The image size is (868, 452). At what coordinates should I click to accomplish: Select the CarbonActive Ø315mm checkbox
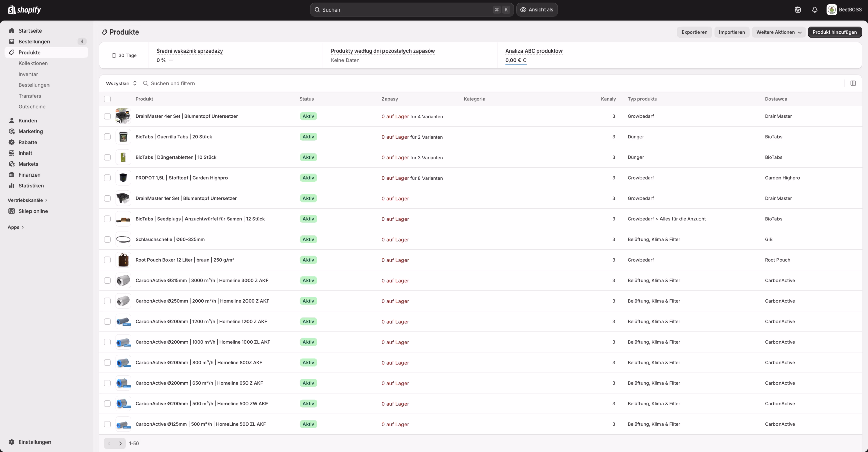pyautogui.click(x=107, y=280)
